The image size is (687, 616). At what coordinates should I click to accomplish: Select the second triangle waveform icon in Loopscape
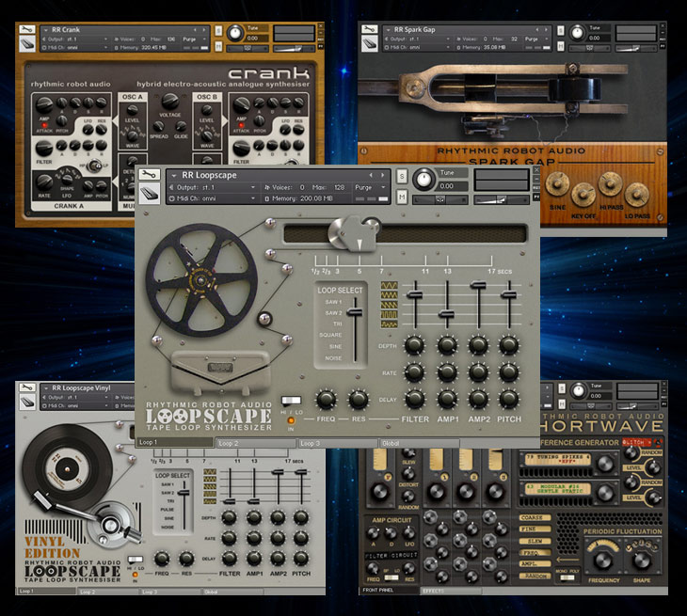coord(389,295)
